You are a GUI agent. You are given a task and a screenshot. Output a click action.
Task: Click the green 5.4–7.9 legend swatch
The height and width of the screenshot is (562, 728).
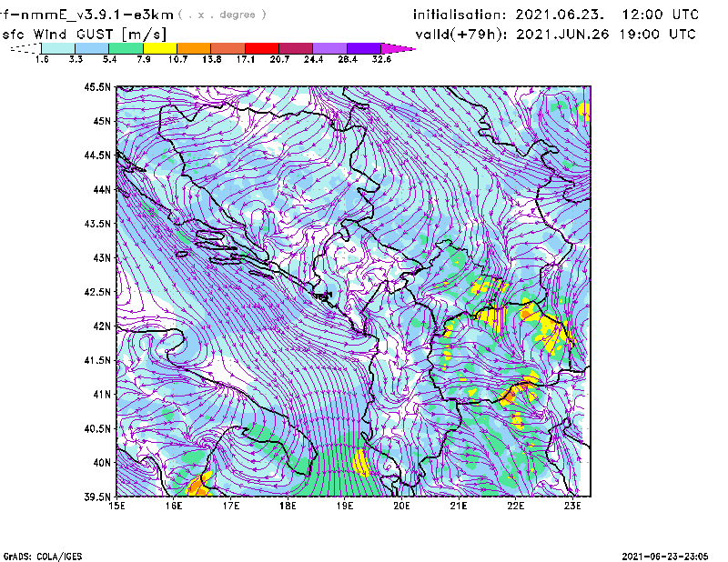click(x=126, y=48)
